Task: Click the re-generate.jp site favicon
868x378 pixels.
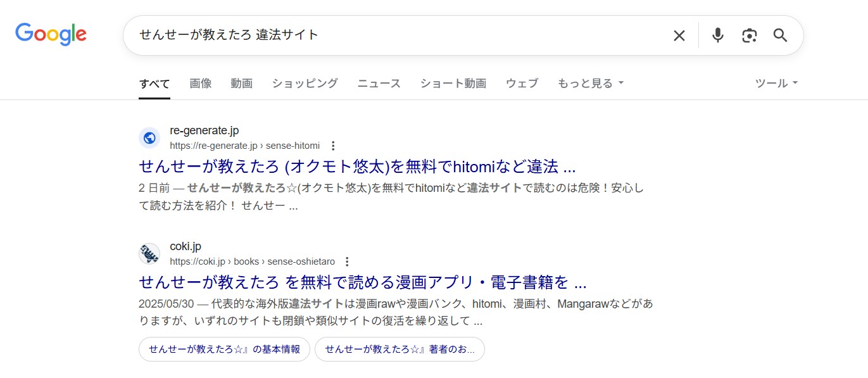Action: [x=149, y=137]
